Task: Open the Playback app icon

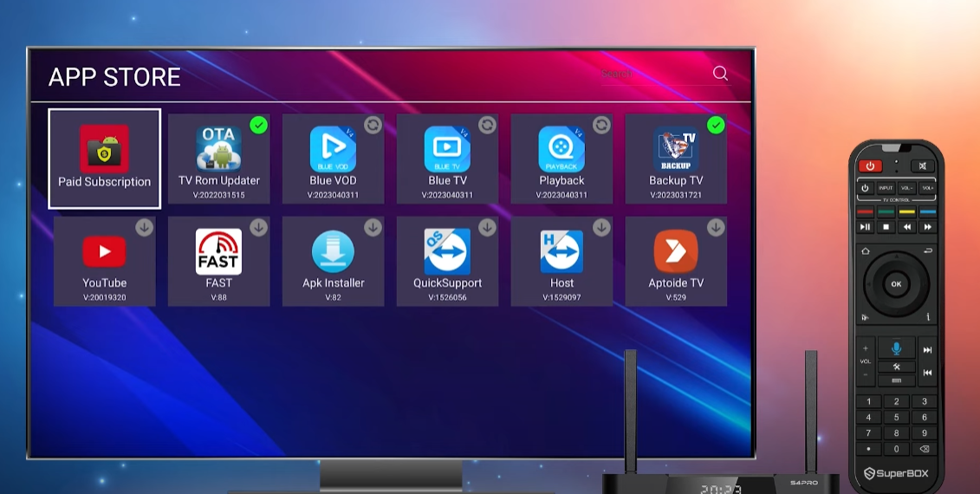Action: [561, 149]
